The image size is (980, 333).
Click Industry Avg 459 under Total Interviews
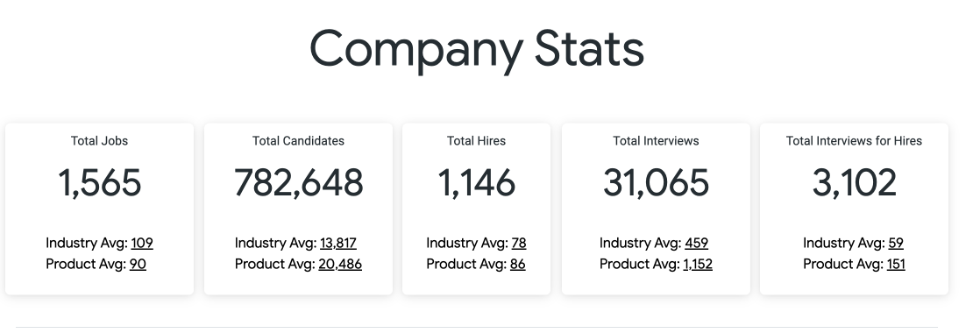696,243
